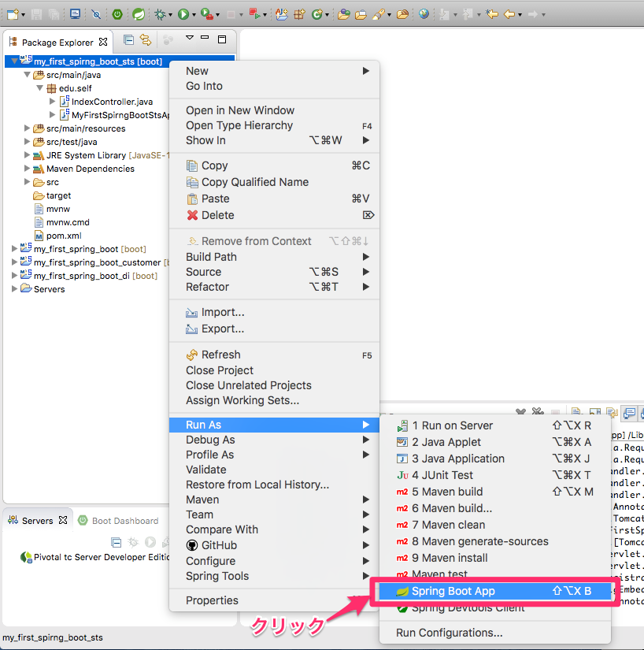Select the Servers view tab

click(x=37, y=520)
